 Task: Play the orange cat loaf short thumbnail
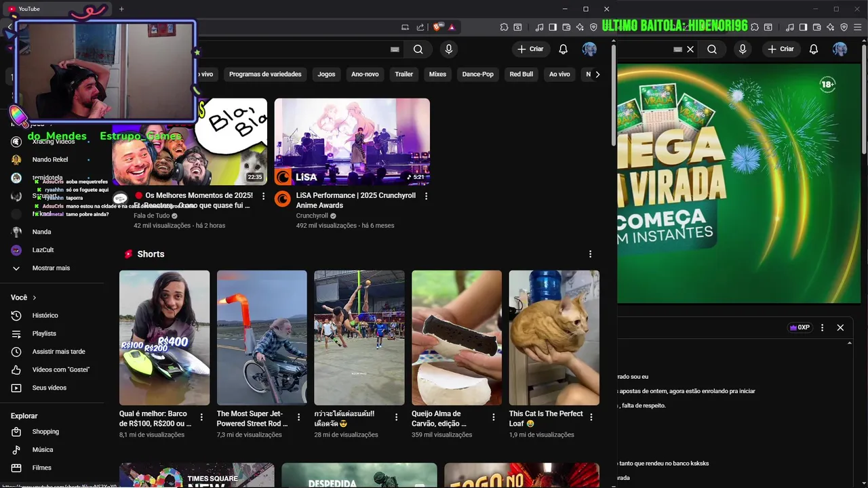pos(554,338)
